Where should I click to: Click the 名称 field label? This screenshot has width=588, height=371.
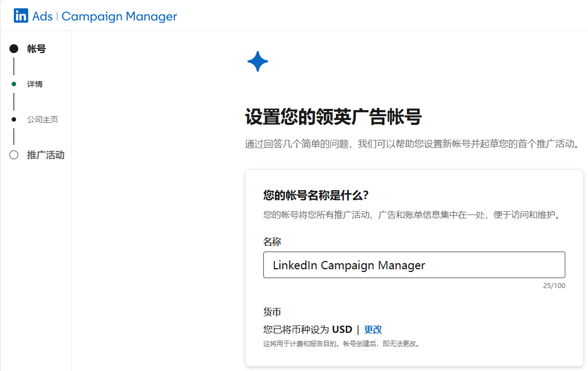272,242
